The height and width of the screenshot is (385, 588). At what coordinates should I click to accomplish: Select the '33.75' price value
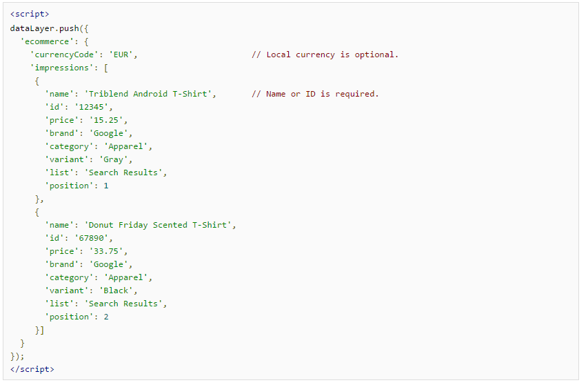click(x=108, y=251)
